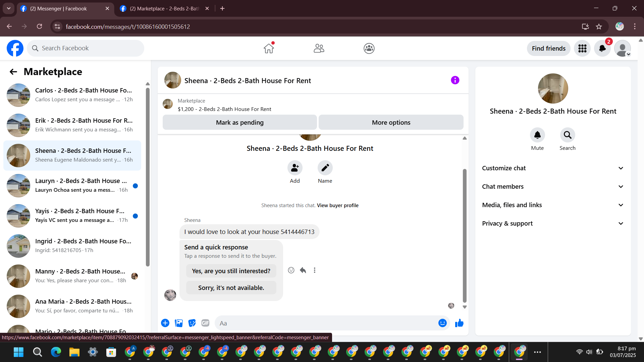
Task: Open the notifications bell
Action: tap(602, 48)
